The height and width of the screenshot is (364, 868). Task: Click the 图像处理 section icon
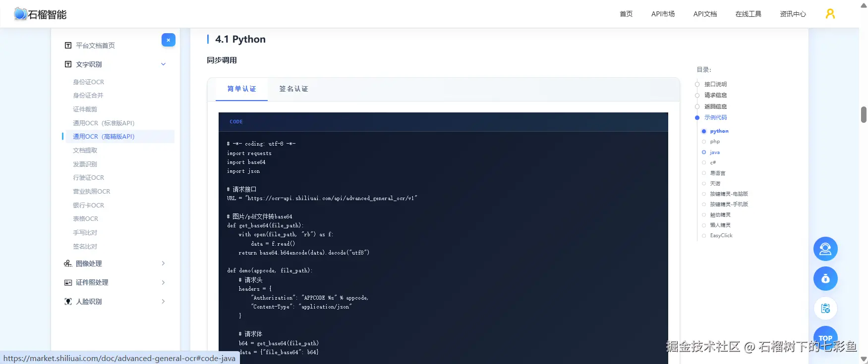click(x=68, y=263)
